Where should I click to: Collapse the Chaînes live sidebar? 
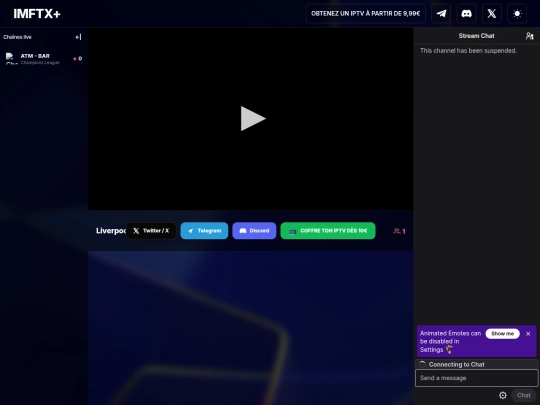tap(79, 37)
